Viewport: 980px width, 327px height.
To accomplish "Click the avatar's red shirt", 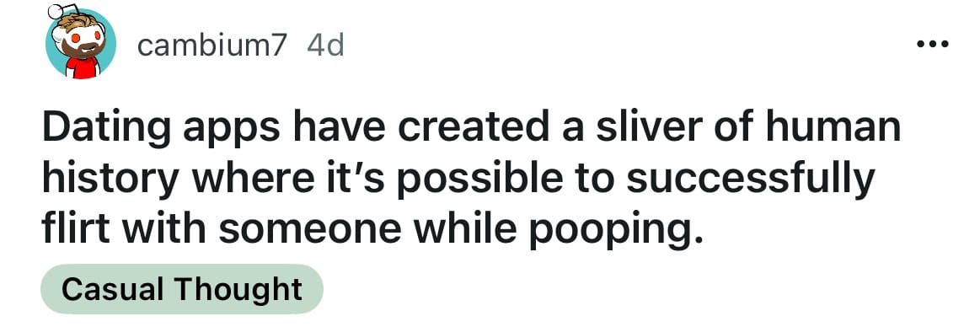I will click(x=83, y=69).
